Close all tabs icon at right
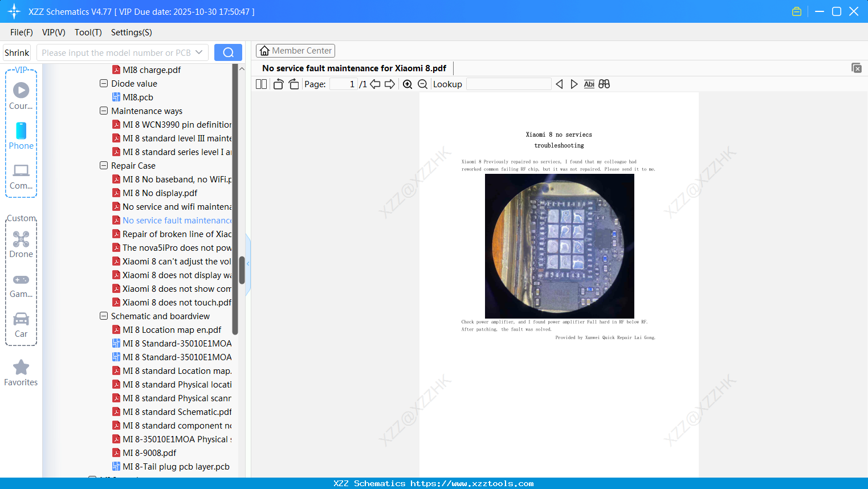This screenshot has height=489, width=868. click(x=857, y=68)
